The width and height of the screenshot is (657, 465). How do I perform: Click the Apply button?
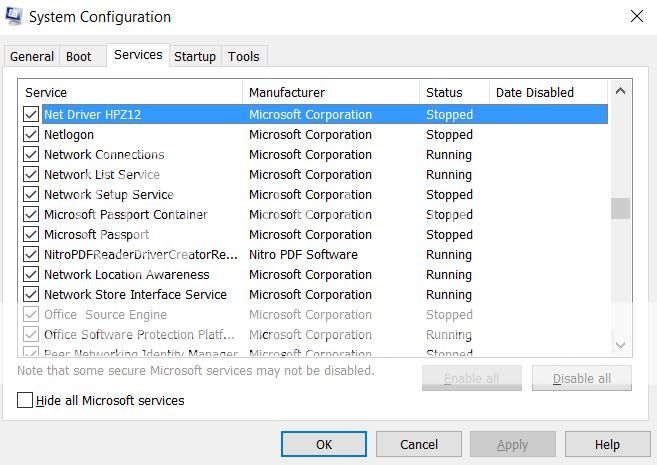513,444
